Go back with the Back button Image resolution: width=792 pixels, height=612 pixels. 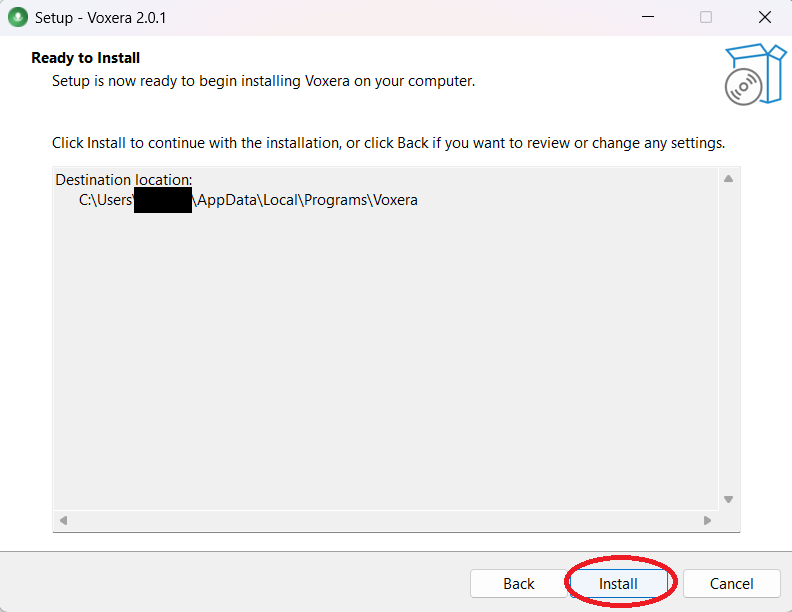coord(518,584)
